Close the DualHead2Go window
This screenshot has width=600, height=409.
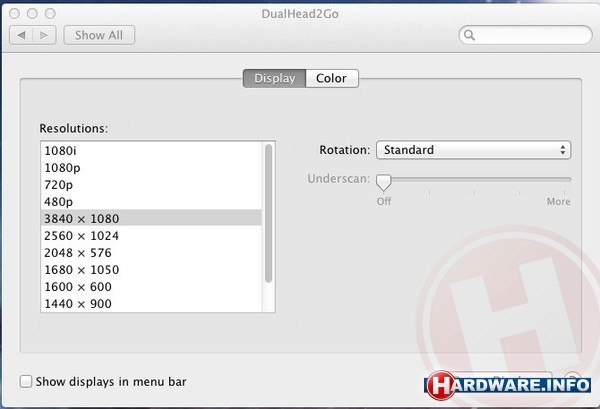15,14
